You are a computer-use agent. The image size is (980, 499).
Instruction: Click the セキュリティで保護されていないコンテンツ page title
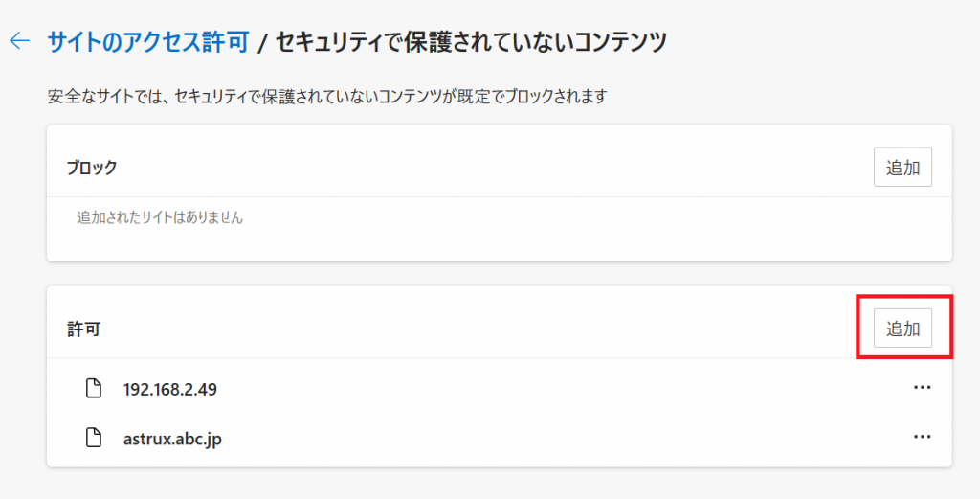tap(471, 42)
